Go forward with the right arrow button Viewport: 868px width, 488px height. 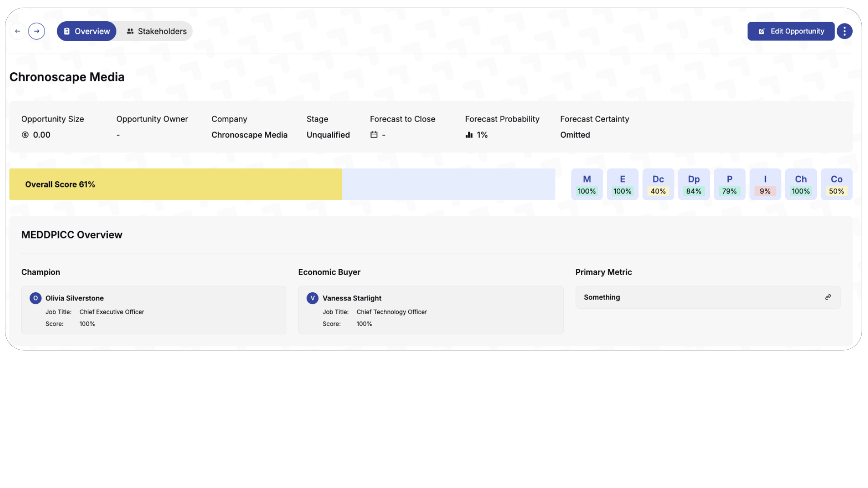tap(37, 31)
